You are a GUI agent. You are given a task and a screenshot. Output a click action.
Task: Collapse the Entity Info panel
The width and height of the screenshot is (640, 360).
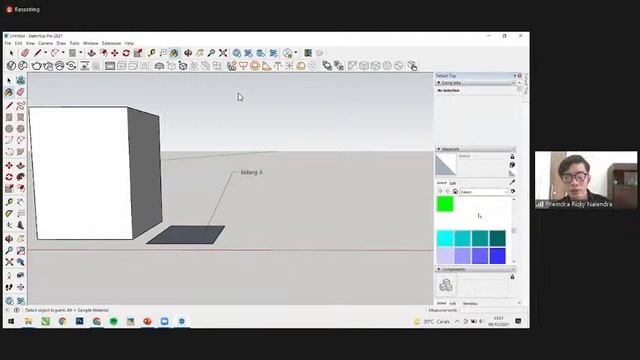(439, 83)
